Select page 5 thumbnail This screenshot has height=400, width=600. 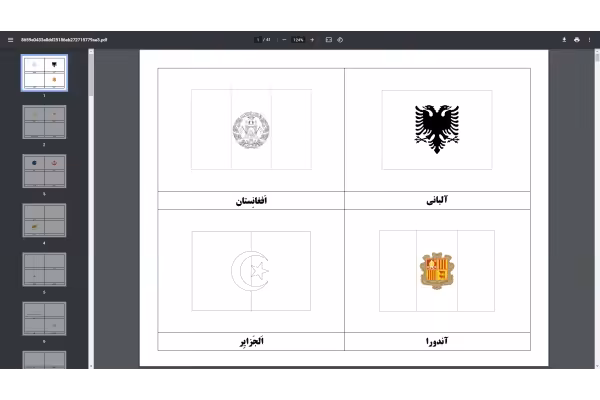(44, 269)
